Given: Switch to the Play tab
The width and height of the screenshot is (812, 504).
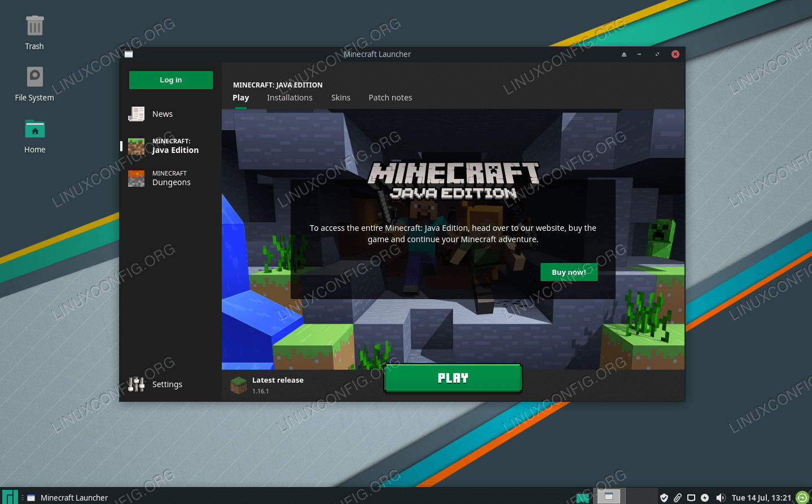Looking at the screenshot, I should (241, 98).
